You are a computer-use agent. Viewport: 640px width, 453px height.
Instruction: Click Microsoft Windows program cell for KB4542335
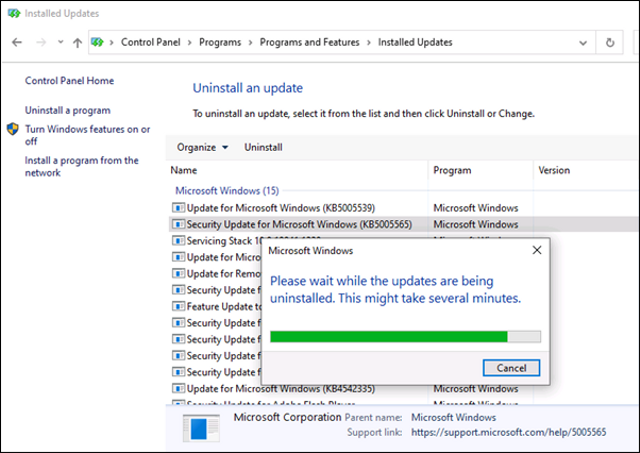pos(476,389)
